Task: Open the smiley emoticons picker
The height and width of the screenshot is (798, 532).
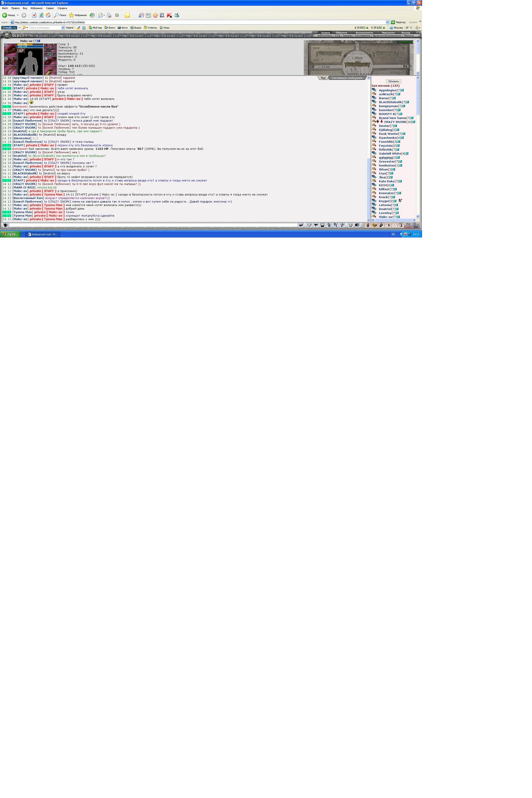Action: pyautogui.click(x=351, y=225)
